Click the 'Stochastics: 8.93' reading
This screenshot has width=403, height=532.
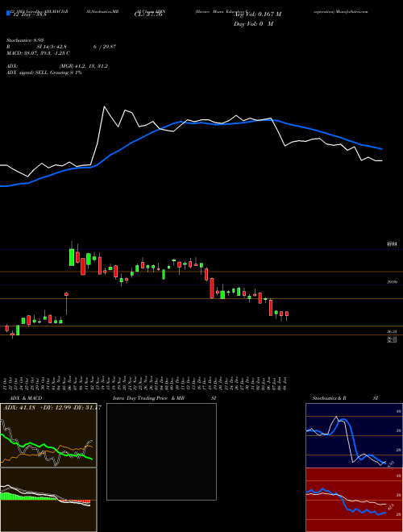pyautogui.click(x=25, y=40)
